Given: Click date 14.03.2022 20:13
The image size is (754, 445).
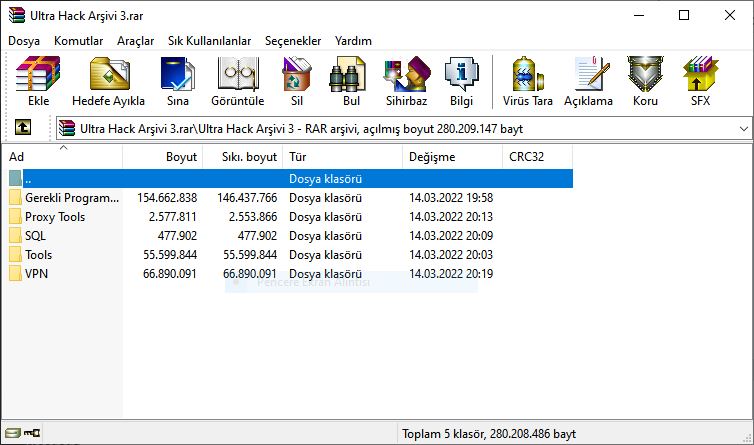Looking at the screenshot, I should (x=451, y=217).
